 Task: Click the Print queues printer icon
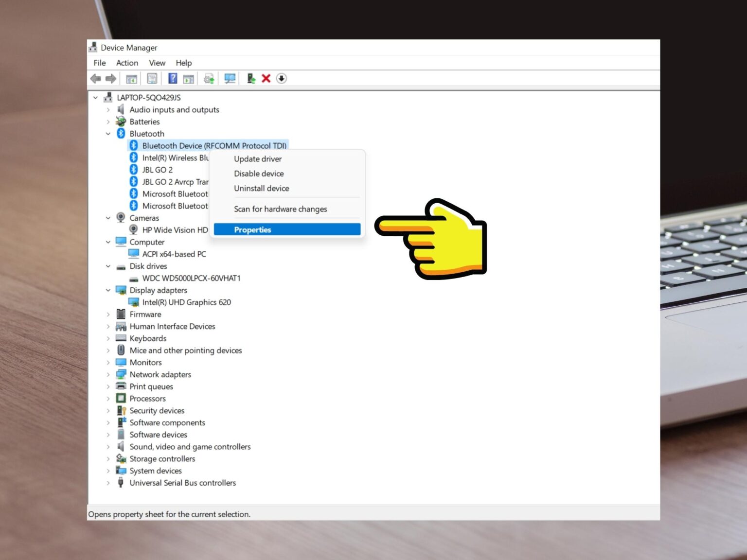(121, 386)
